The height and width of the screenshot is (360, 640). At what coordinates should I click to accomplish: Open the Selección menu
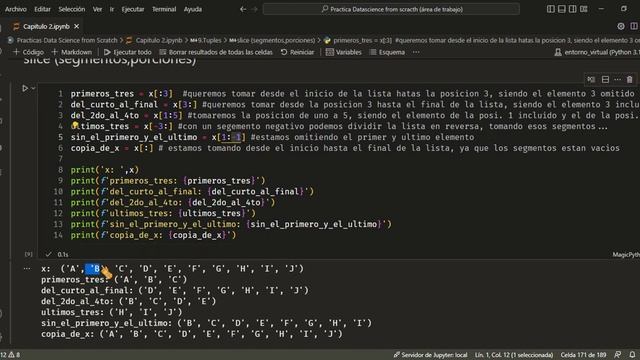pos(71,9)
